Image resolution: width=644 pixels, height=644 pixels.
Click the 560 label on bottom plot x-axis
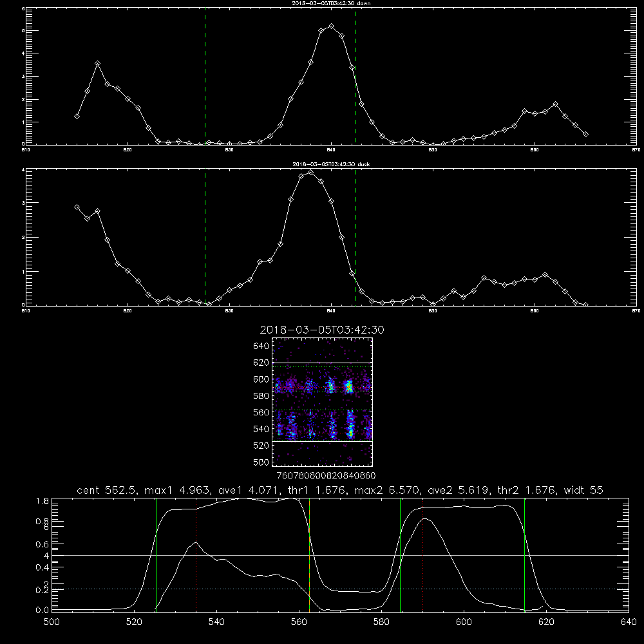[299, 622]
